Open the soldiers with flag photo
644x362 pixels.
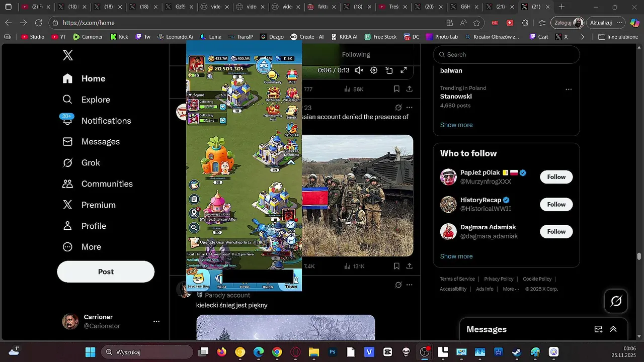click(x=358, y=195)
